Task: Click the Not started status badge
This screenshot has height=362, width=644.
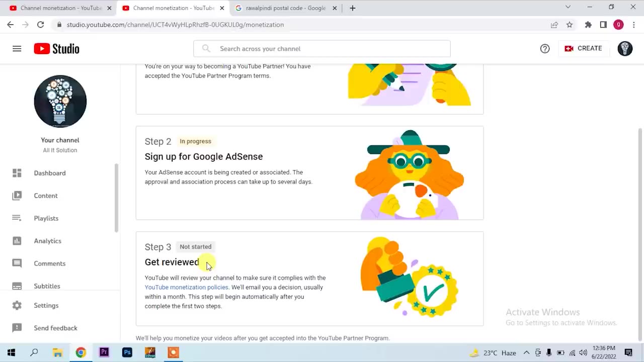Action: (196, 247)
